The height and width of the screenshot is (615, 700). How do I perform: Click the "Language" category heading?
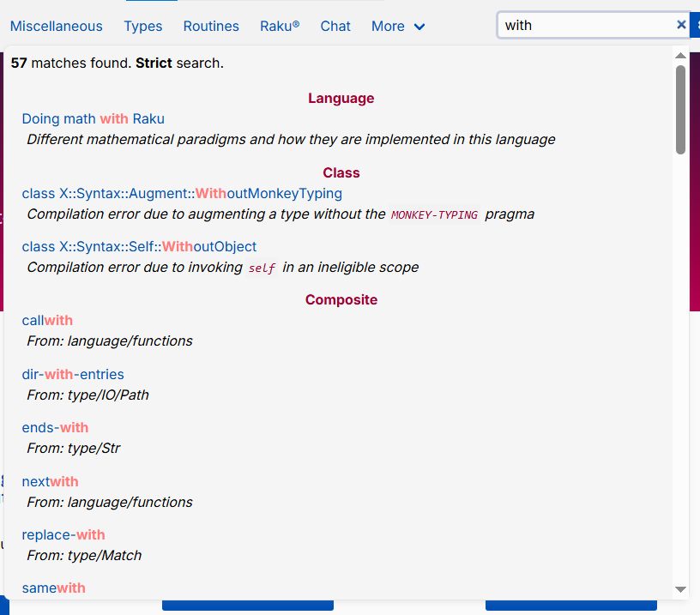341,98
